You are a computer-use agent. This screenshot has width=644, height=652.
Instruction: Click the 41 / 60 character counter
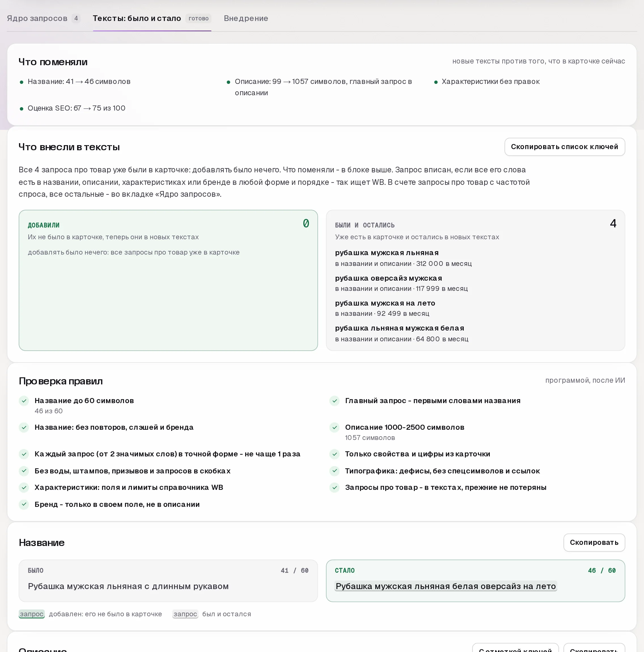(295, 570)
